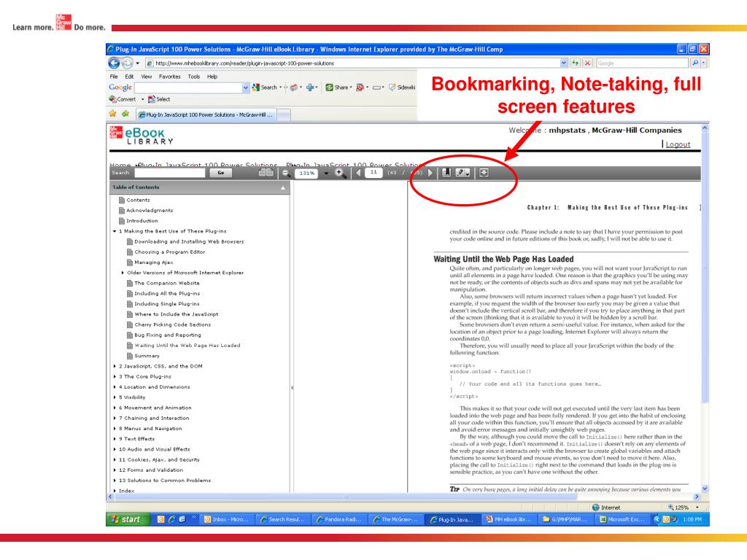The height and width of the screenshot is (560, 747).
Task: Click the horizontal scrollbar right arrow
Action: click(x=697, y=496)
